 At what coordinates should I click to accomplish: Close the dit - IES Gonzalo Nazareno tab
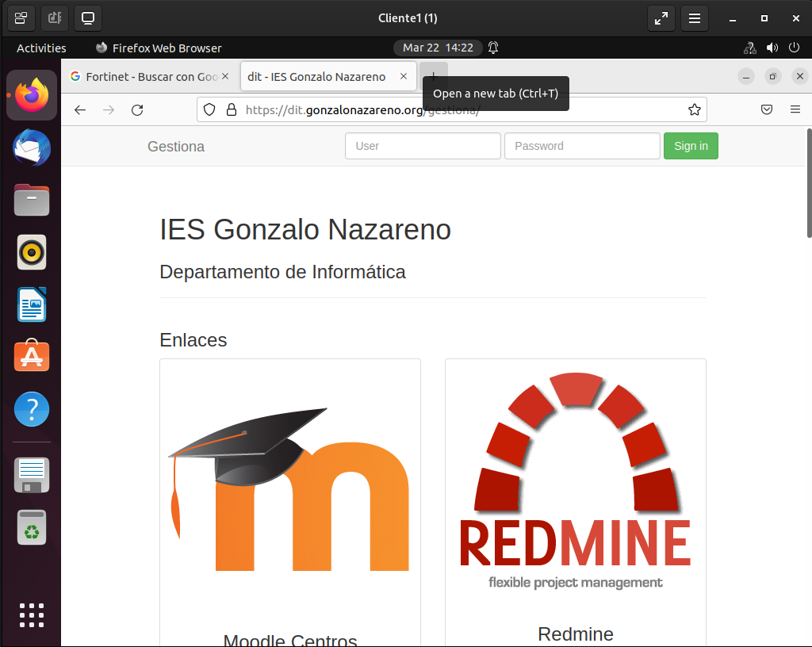click(404, 77)
